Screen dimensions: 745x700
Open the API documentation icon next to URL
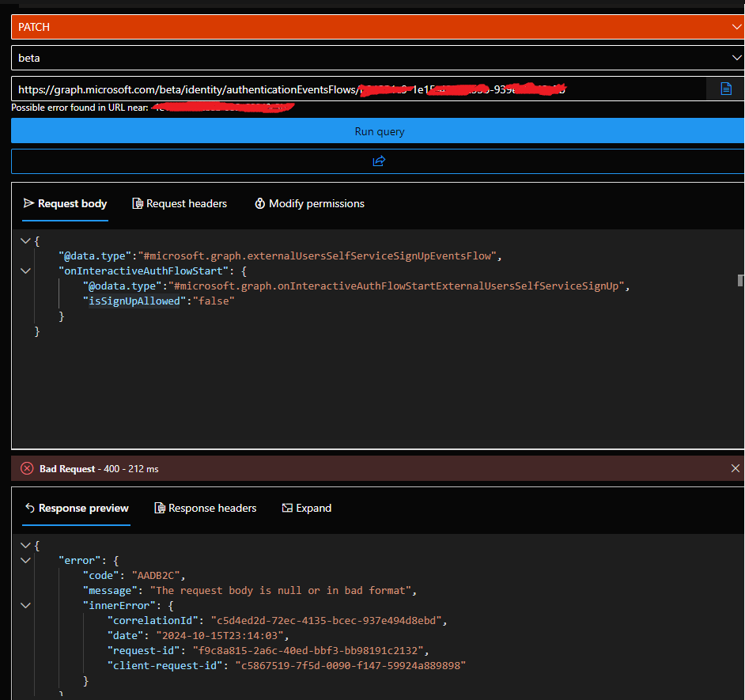coord(725,89)
